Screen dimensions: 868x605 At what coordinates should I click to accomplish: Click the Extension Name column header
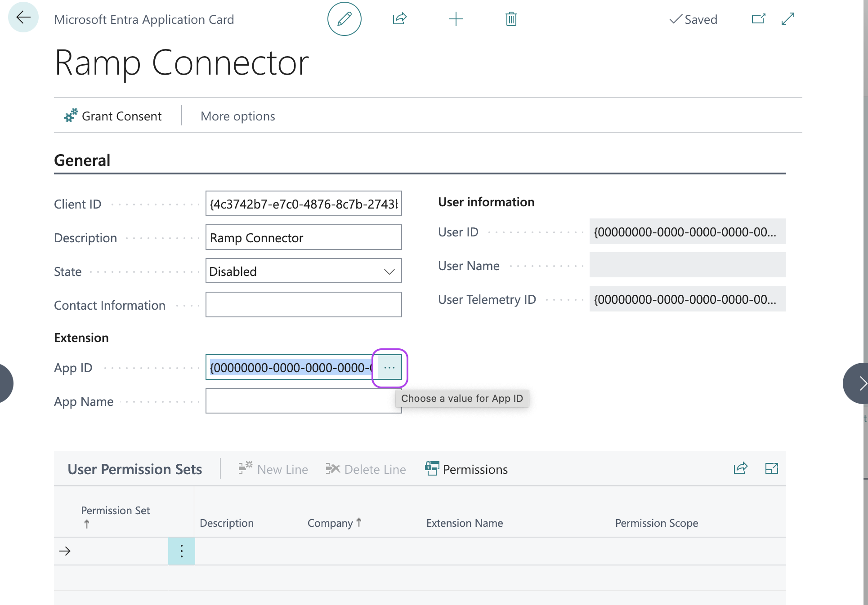(465, 523)
